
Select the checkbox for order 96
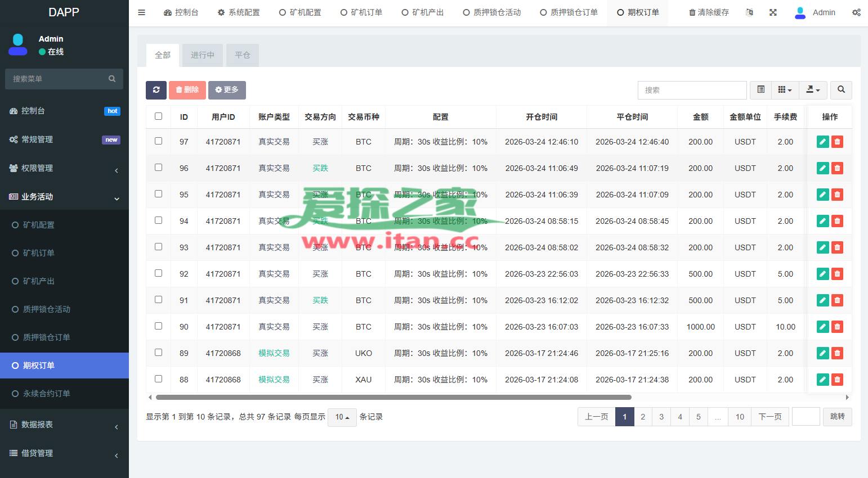[158, 168]
